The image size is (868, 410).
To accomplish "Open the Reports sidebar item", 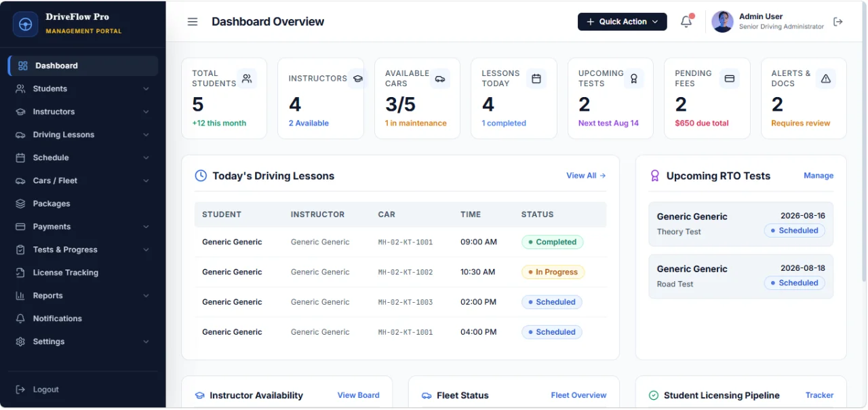I will click(83, 296).
